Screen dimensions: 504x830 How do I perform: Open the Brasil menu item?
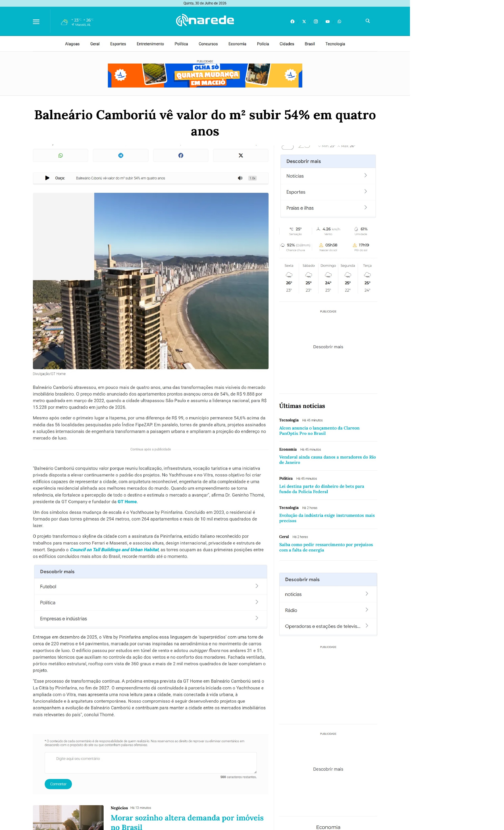tap(310, 44)
